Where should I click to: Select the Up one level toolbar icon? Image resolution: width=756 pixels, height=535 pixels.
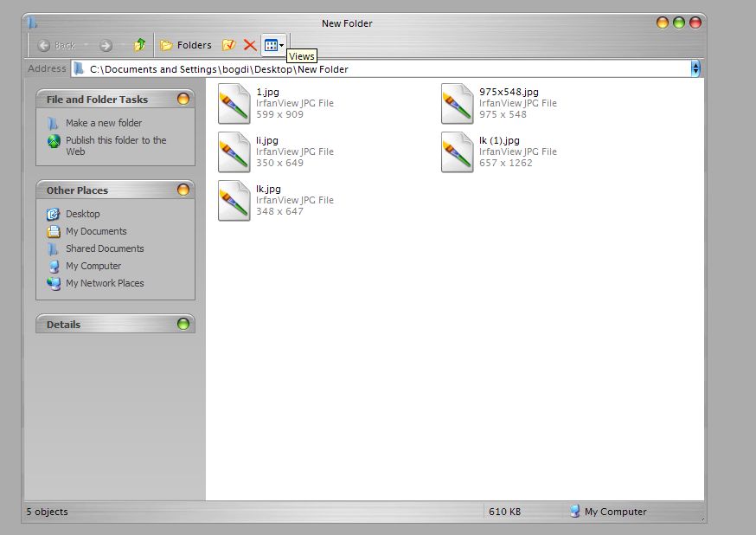coord(139,44)
